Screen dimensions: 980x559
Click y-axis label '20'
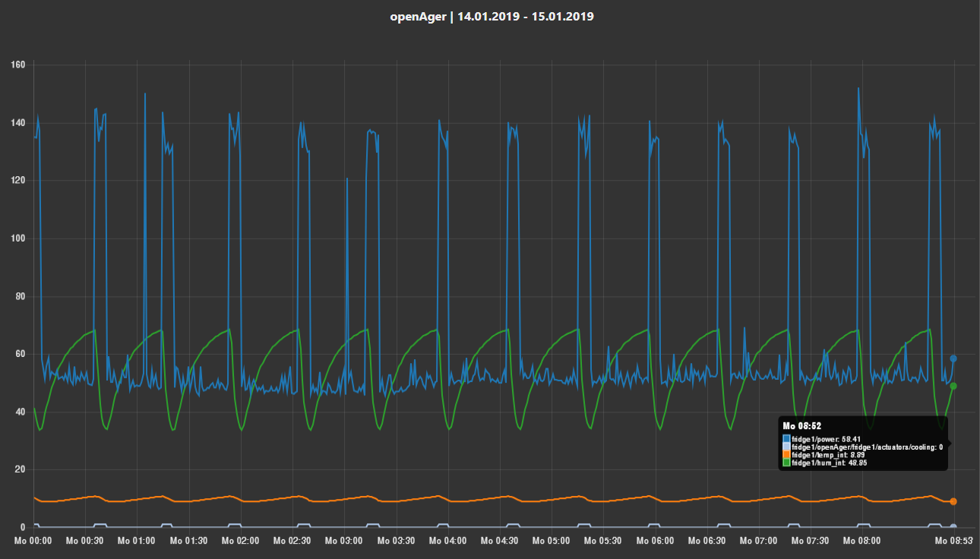21,469
